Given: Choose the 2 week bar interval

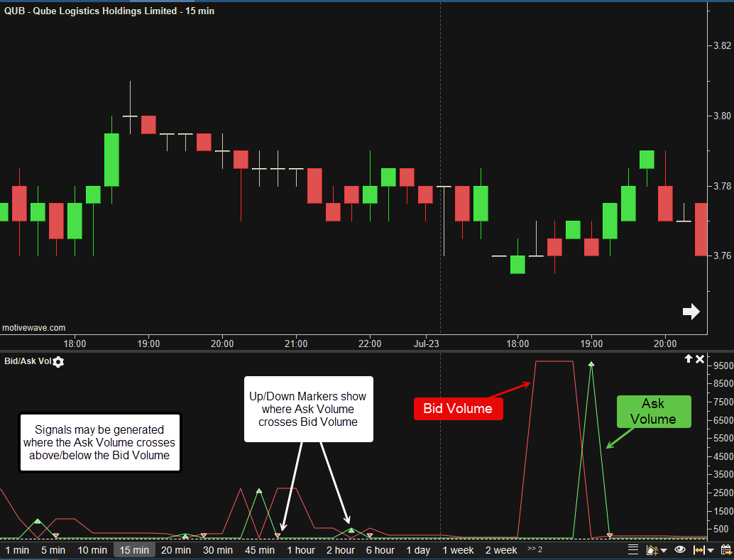Looking at the screenshot, I should (x=501, y=550).
